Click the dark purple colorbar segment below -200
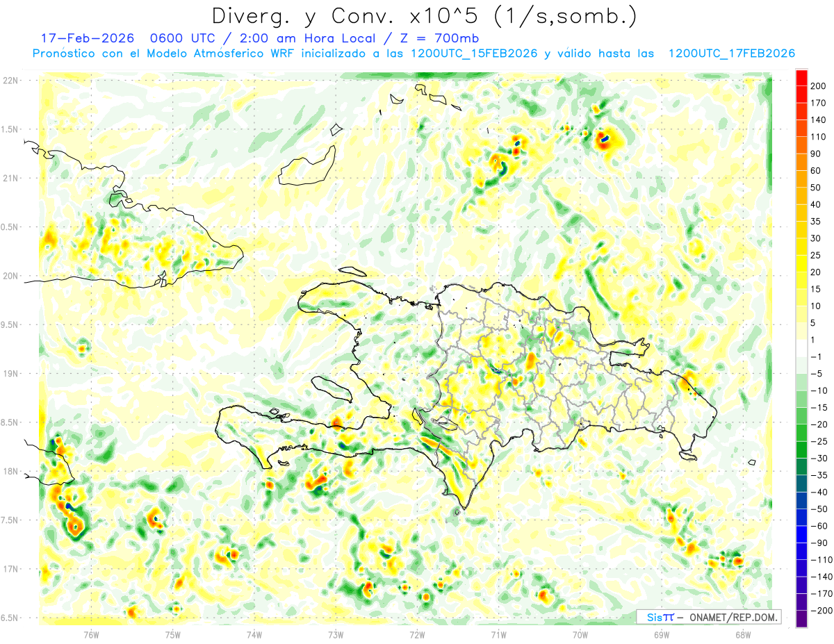 pos(801,619)
